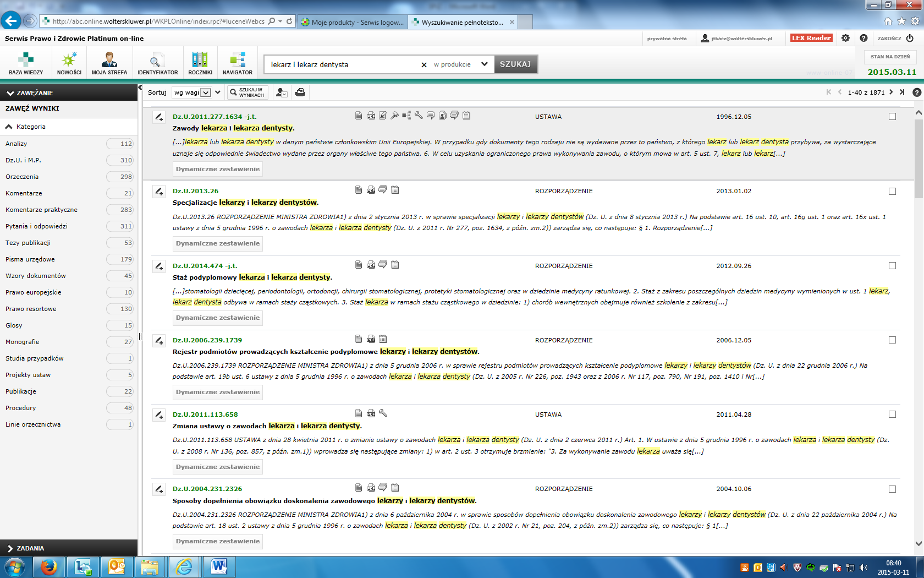This screenshot has height=578, width=924.
Task: Open the user options icon next to print
Action: (281, 92)
